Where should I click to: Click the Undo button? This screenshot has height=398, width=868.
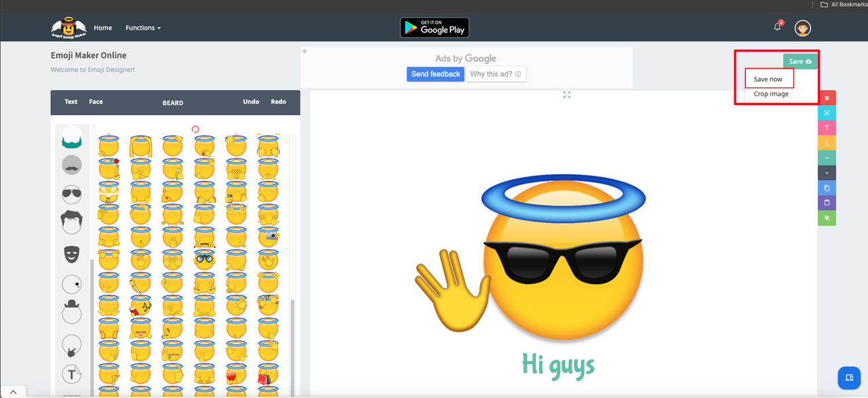point(251,102)
